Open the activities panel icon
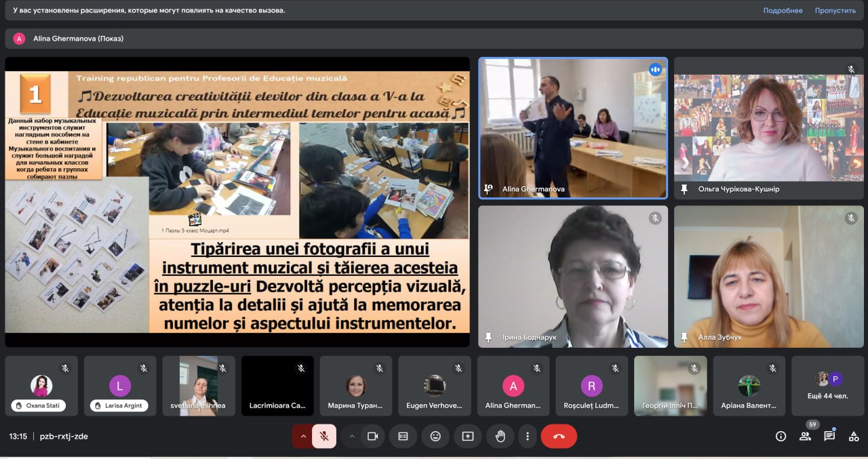Screen dimensions: 868x459 point(854,437)
